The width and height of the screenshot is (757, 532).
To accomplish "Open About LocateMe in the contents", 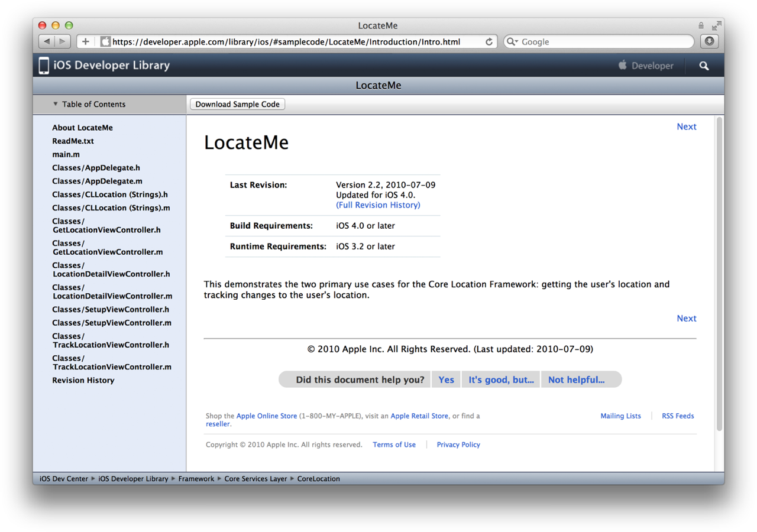I will 82,128.
